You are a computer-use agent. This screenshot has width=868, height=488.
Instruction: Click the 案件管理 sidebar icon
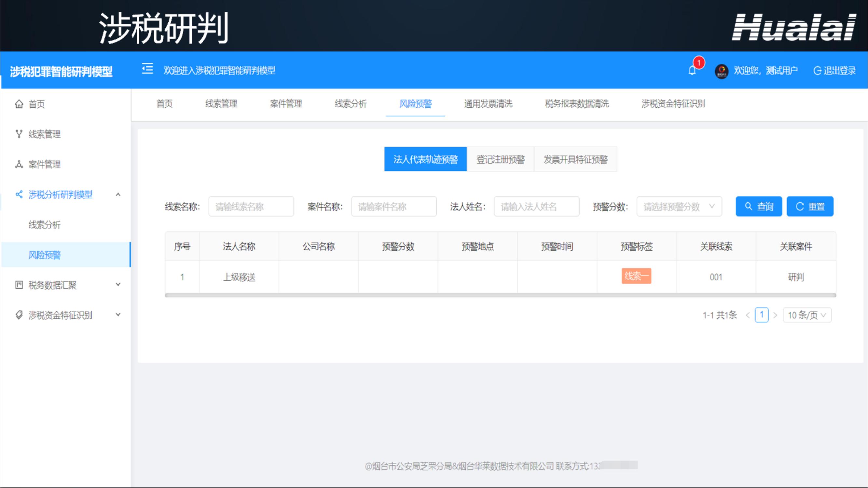pos(19,164)
